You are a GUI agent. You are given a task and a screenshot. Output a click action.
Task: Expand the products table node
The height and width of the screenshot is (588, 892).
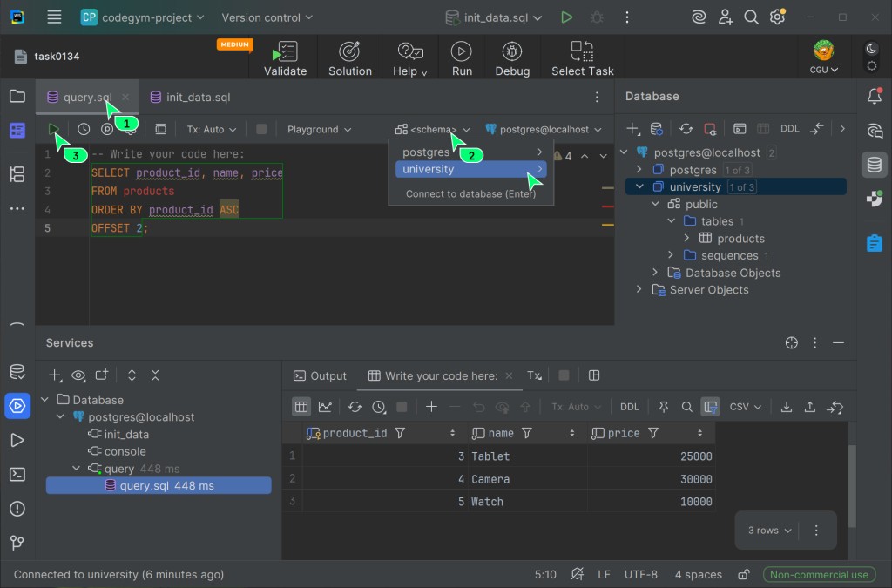coord(687,238)
